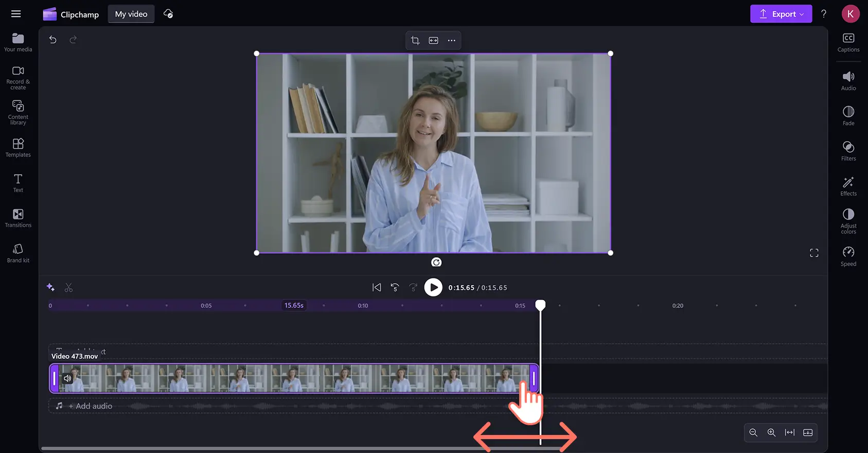Click the fit/fill toggle icon
This screenshot has height=453, width=868.
click(x=434, y=40)
